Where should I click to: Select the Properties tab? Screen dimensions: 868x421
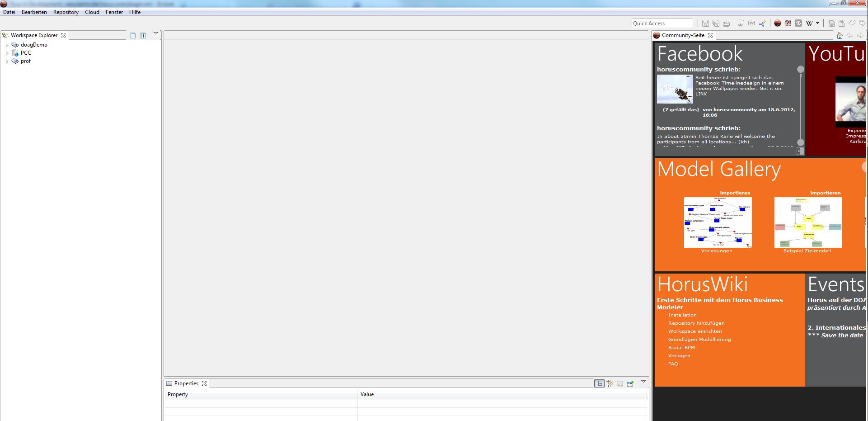pyautogui.click(x=186, y=383)
